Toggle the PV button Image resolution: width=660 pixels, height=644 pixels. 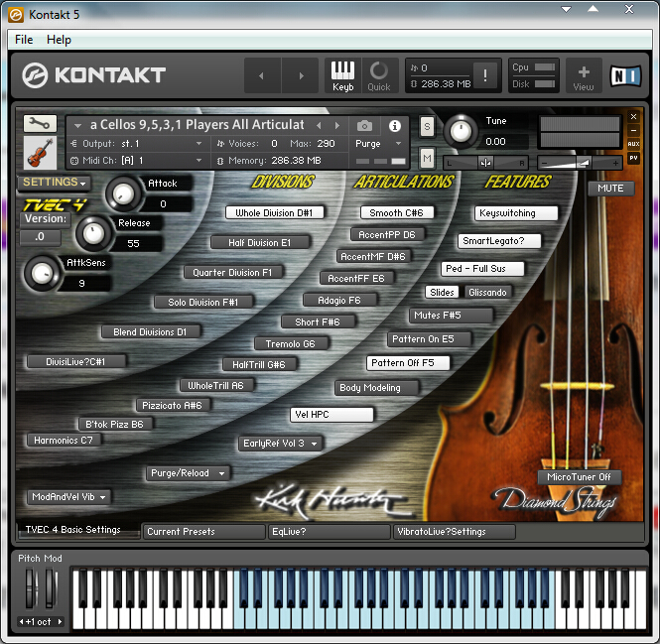633,158
